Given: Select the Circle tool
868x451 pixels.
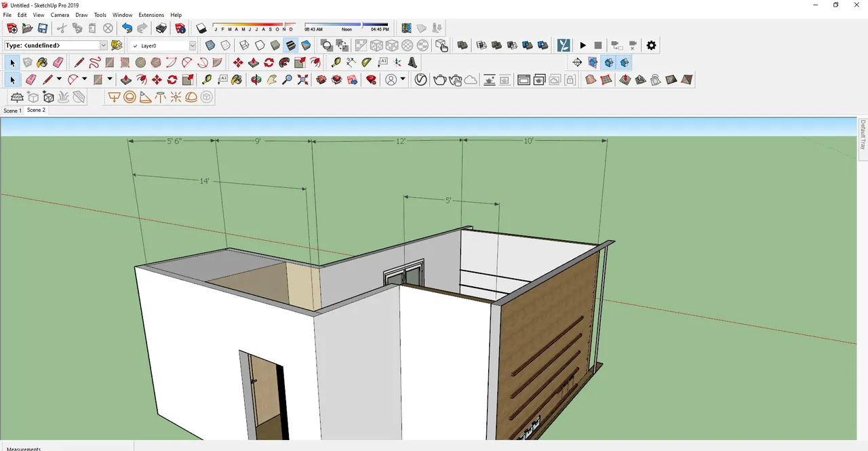Looking at the screenshot, I should click(140, 62).
